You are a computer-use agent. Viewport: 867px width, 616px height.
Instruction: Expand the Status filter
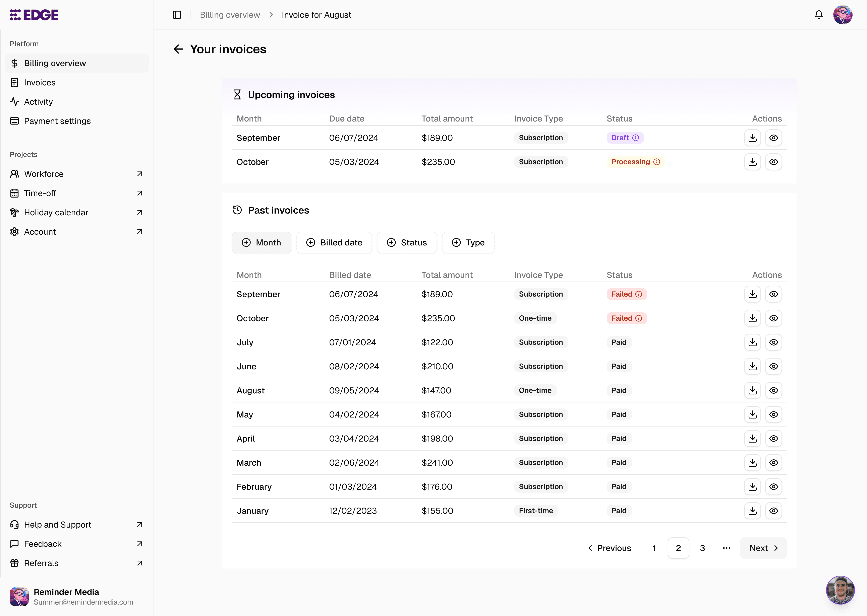coord(407,242)
